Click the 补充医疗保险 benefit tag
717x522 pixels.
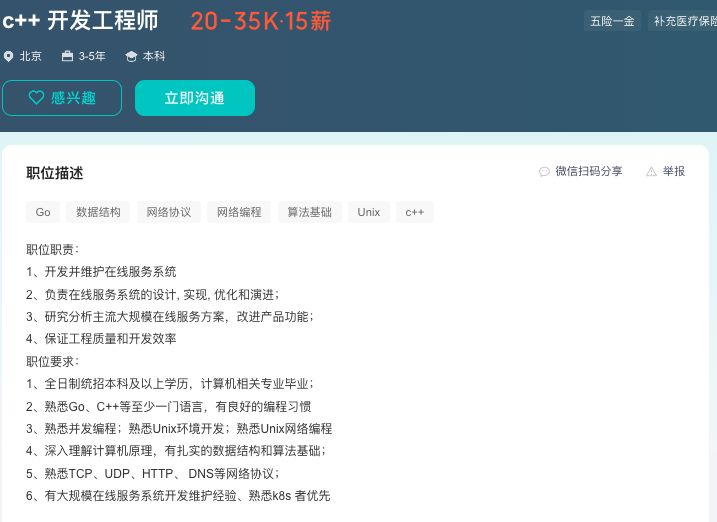coord(683,21)
